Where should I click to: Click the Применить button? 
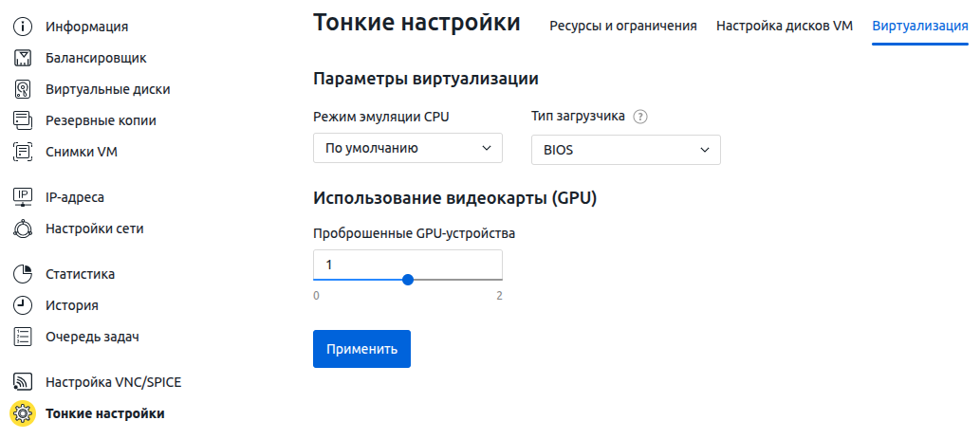361,349
